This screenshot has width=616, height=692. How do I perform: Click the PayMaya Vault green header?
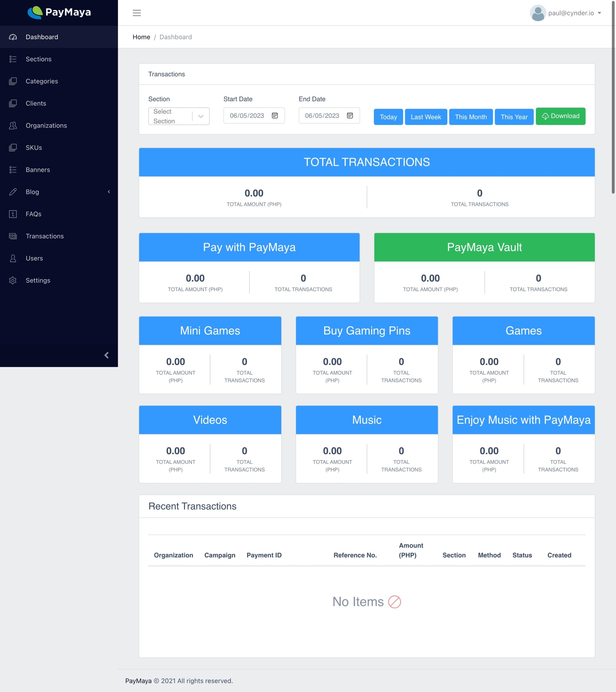click(x=484, y=247)
